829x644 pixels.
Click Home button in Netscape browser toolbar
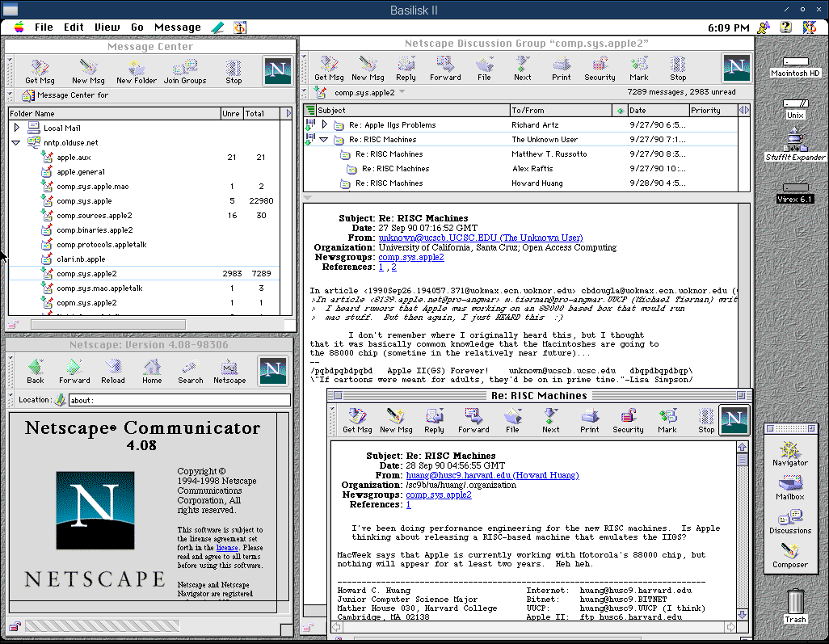(152, 371)
